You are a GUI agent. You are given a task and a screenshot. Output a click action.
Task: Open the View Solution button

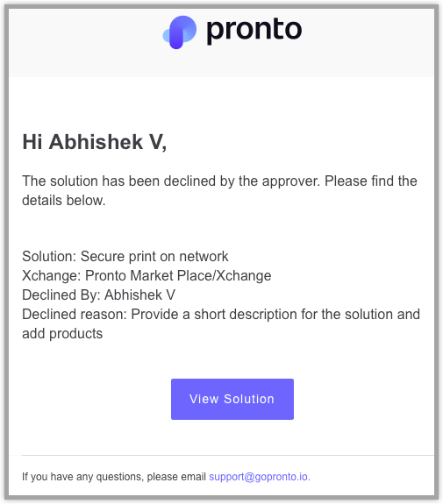232,399
